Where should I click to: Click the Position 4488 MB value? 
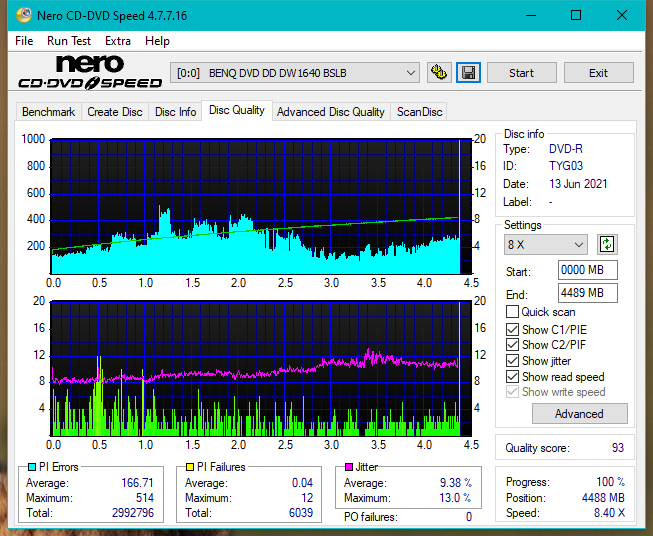pos(603,498)
